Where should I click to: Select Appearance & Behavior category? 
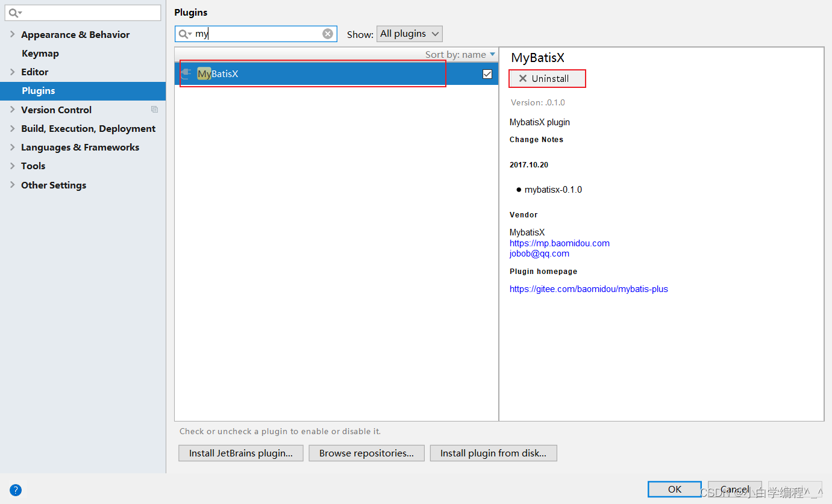[x=75, y=34]
